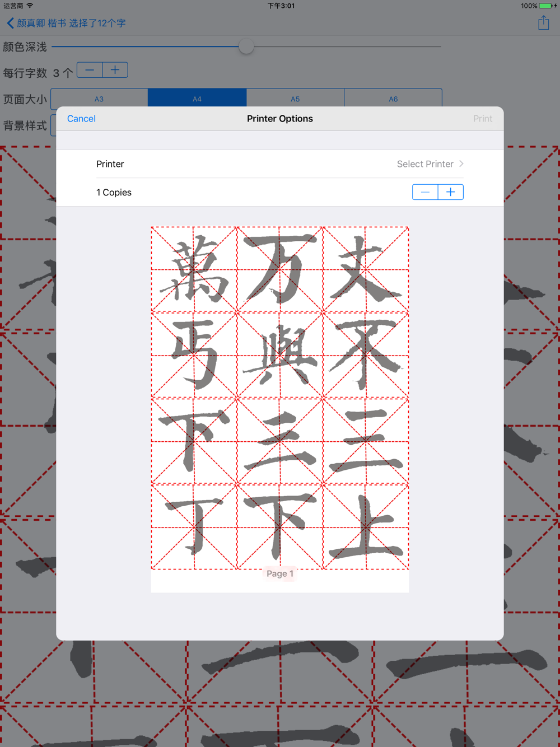The height and width of the screenshot is (747, 560).
Task: Click the 页面大小 label
Action: [25, 99]
